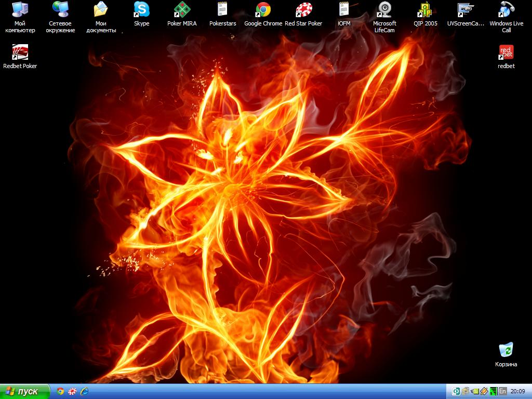Click the Redbet Poker desktop shortcut
532x399 pixels.
click(x=20, y=52)
